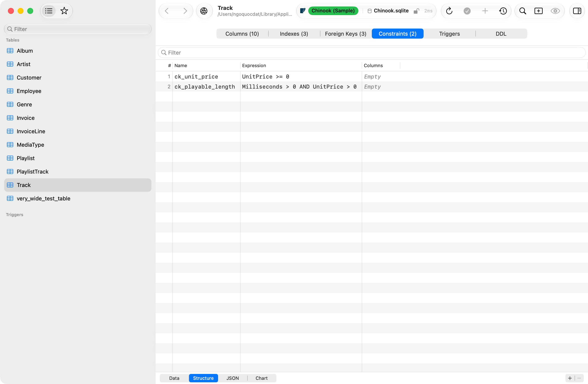The width and height of the screenshot is (588, 384).
Task: Open the InvoiceLine table
Action: 78,131
